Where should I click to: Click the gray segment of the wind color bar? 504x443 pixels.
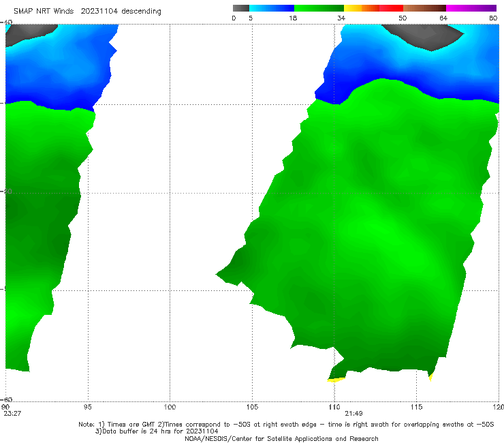tap(240, 8)
